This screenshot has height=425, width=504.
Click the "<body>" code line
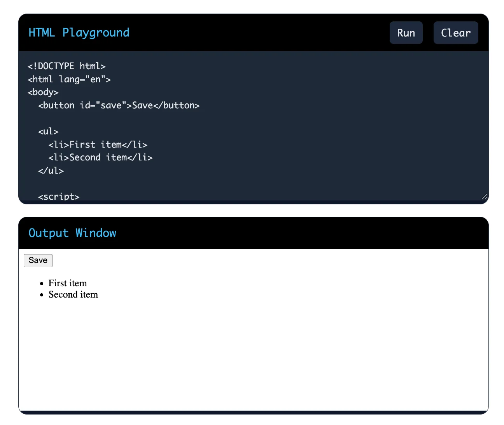(43, 92)
